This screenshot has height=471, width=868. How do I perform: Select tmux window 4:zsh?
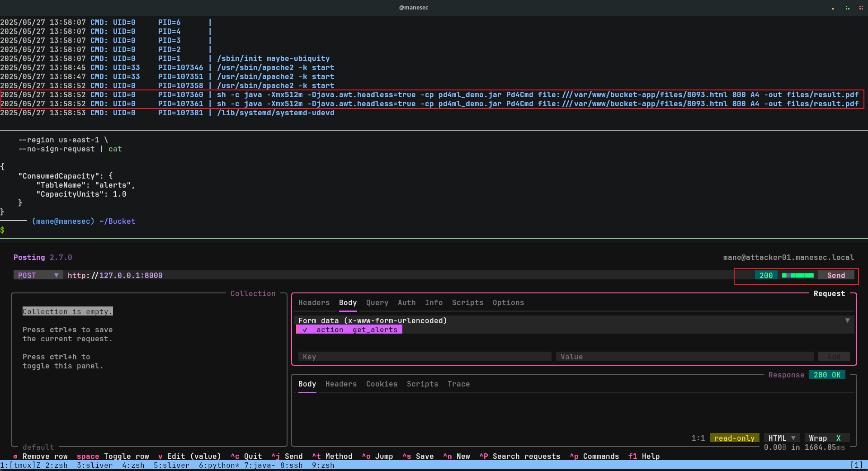point(133,465)
